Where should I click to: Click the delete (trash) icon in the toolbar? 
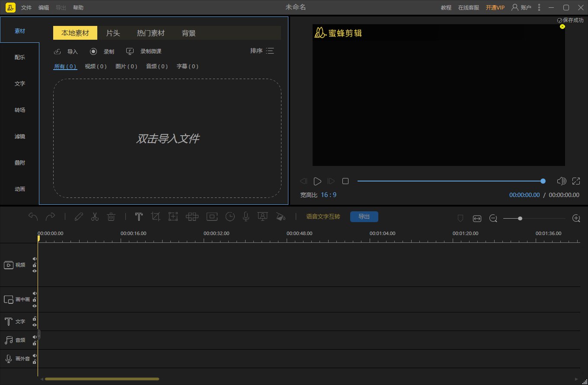[111, 216]
